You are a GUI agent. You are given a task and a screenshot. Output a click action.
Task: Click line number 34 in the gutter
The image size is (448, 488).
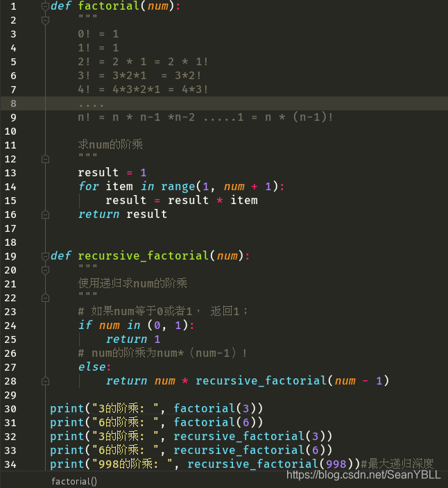point(10,464)
